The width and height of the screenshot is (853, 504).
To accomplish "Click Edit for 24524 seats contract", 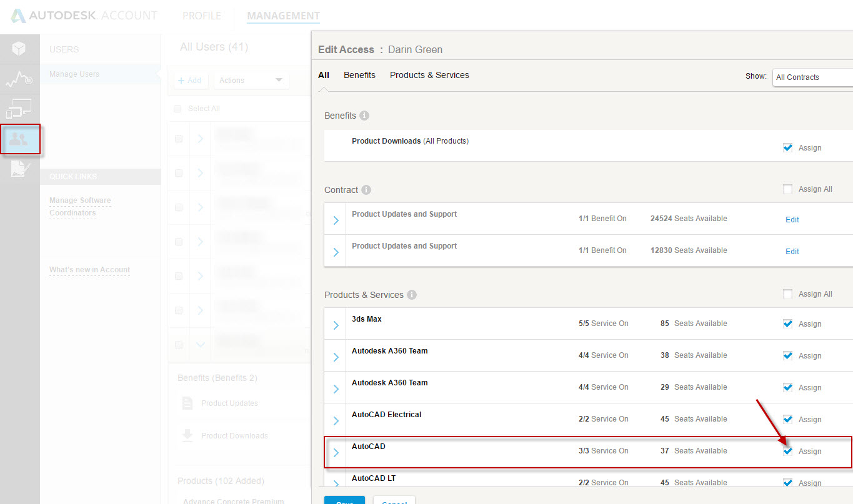I will (x=792, y=219).
